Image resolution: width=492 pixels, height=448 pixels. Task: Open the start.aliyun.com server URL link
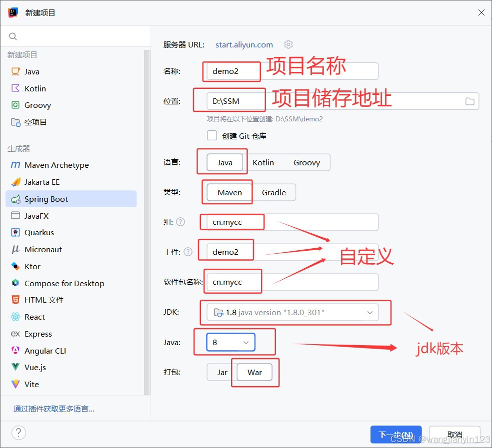point(244,44)
